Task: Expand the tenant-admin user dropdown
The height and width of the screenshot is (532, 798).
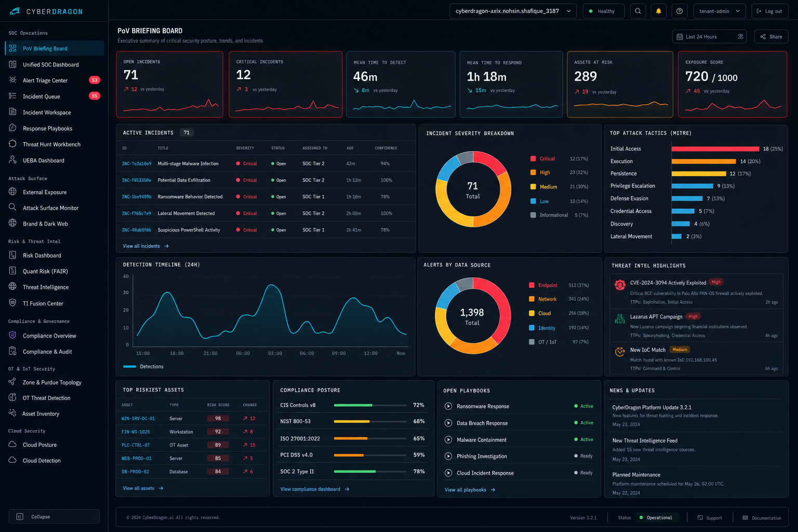Action: pos(720,11)
